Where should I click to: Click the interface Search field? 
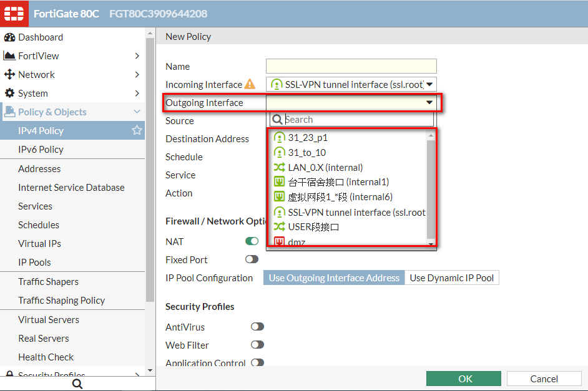(x=352, y=120)
